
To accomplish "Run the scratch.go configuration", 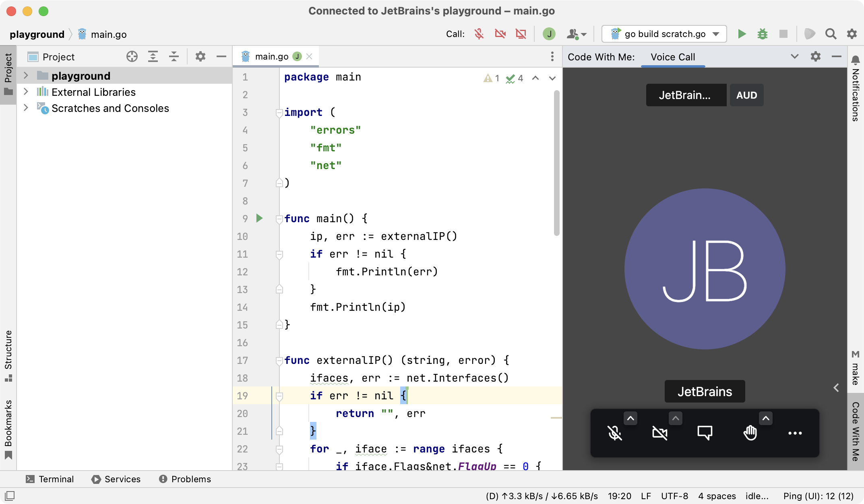I will point(742,34).
